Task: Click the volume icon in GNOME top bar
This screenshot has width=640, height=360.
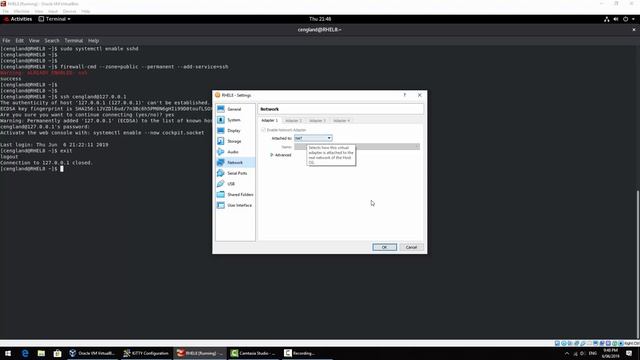Action: pos(616,19)
